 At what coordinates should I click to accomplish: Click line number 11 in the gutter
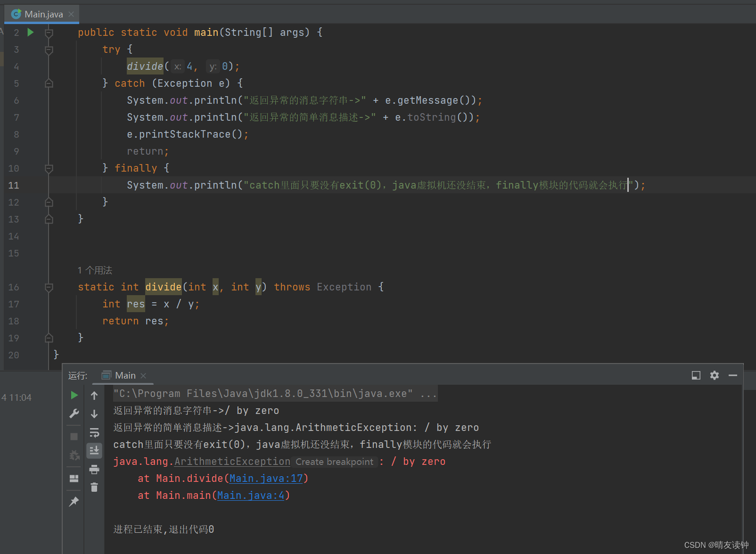click(13, 185)
